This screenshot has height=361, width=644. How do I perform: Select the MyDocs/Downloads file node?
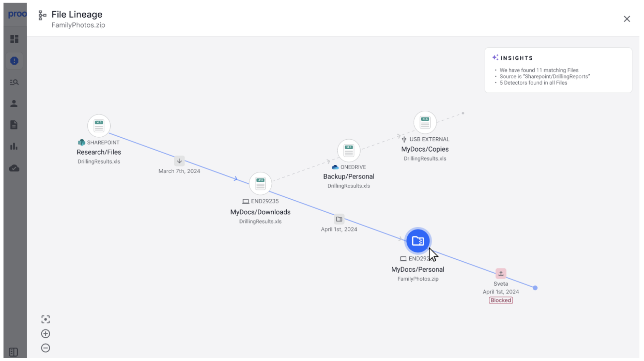[260, 183]
